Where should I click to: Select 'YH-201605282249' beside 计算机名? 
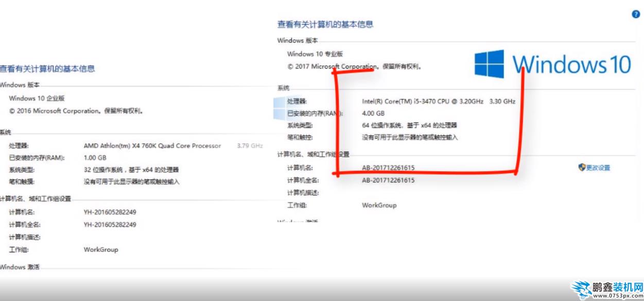(x=110, y=212)
